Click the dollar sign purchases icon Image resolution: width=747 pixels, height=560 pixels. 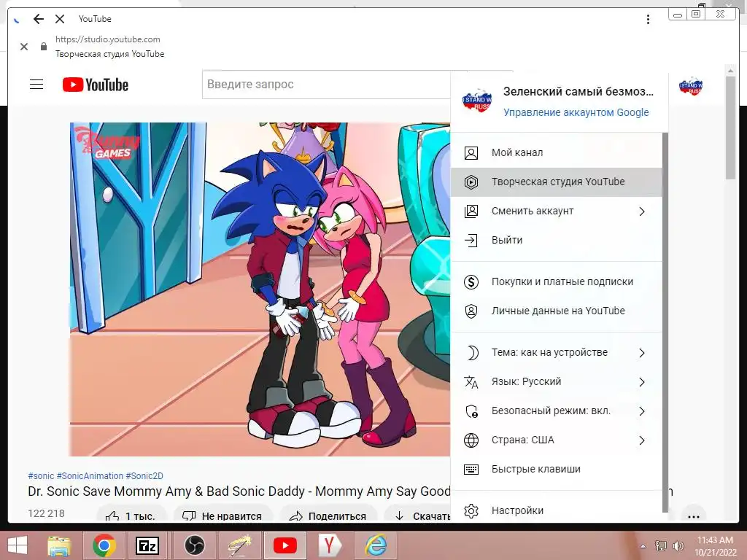[471, 282]
